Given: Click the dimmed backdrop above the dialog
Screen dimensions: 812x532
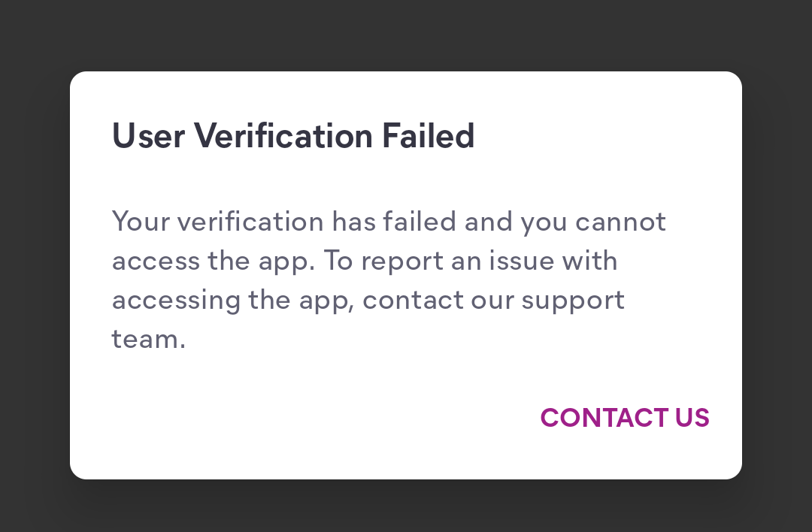Looking at the screenshot, I should click(x=406, y=35).
